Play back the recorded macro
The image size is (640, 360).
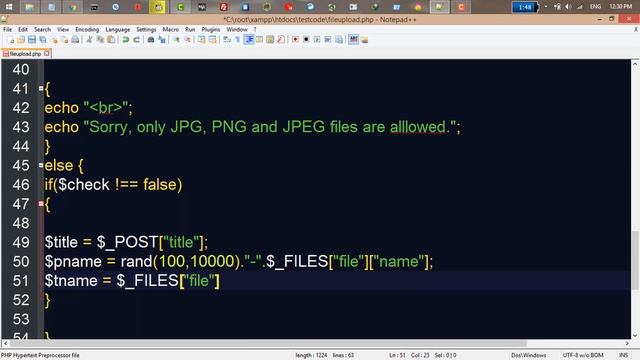click(x=317, y=40)
